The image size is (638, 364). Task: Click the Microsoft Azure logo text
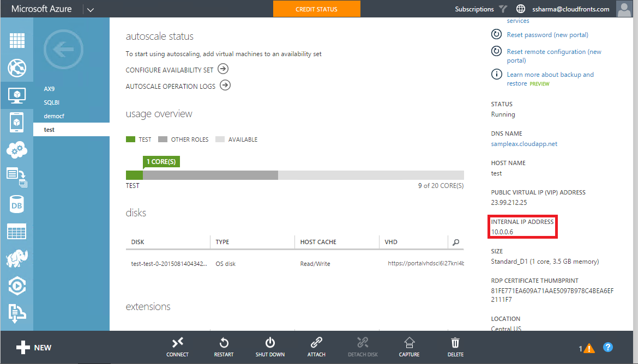point(41,9)
